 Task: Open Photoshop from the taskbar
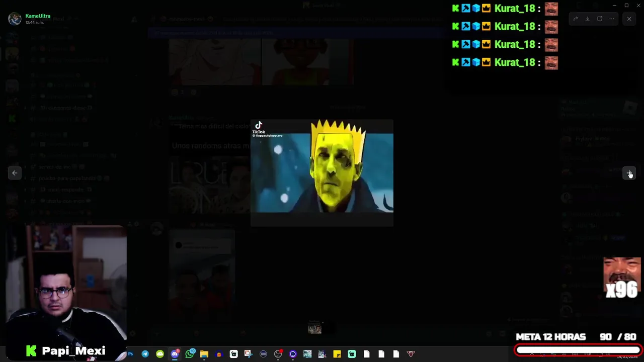tap(130, 354)
